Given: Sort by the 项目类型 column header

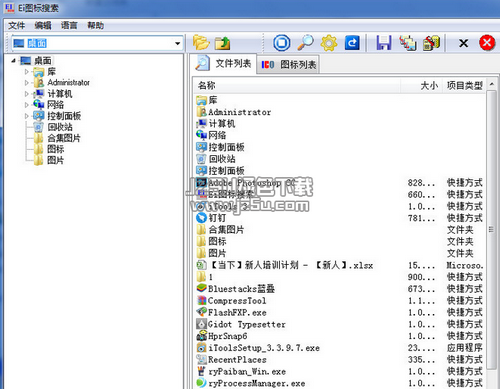Looking at the screenshot, I should [x=464, y=86].
